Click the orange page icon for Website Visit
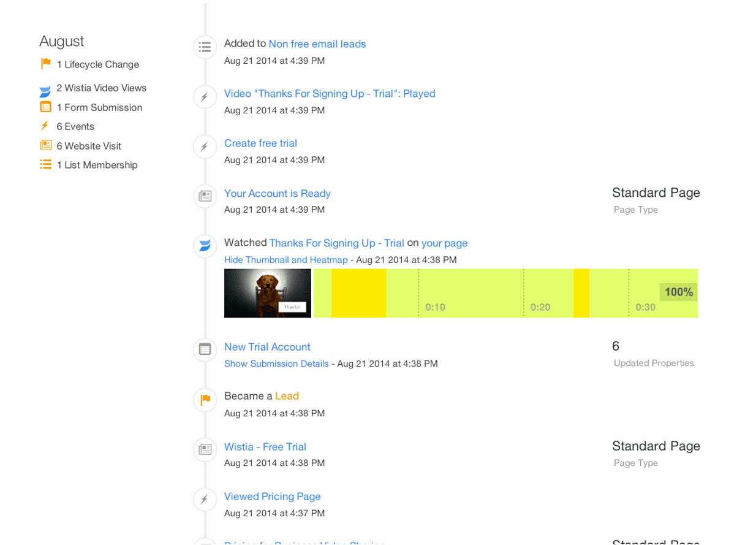 [x=45, y=145]
